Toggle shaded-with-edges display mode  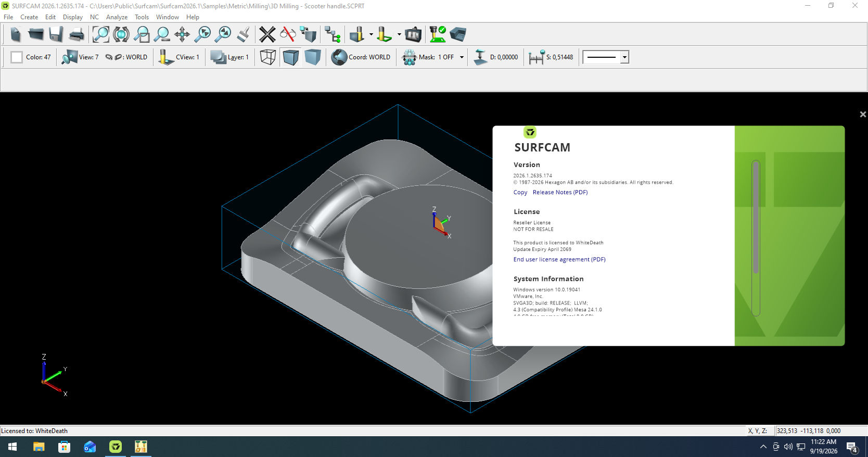tap(290, 57)
